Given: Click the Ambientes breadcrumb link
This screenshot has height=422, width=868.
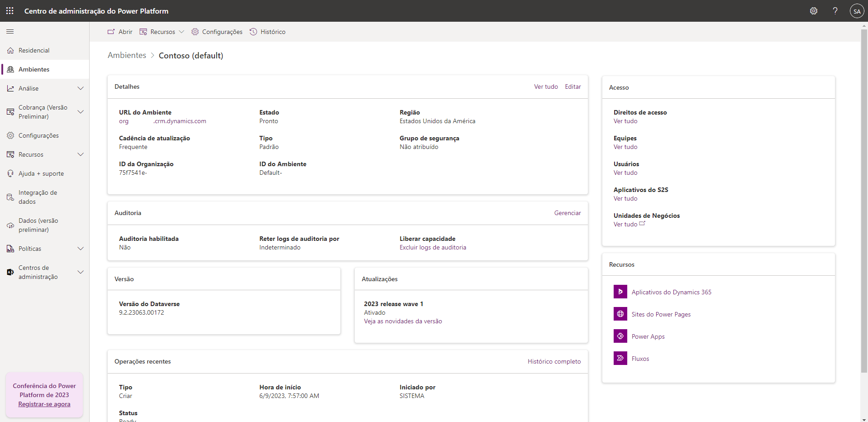Looking at the screenshot, I should (127, 55).
